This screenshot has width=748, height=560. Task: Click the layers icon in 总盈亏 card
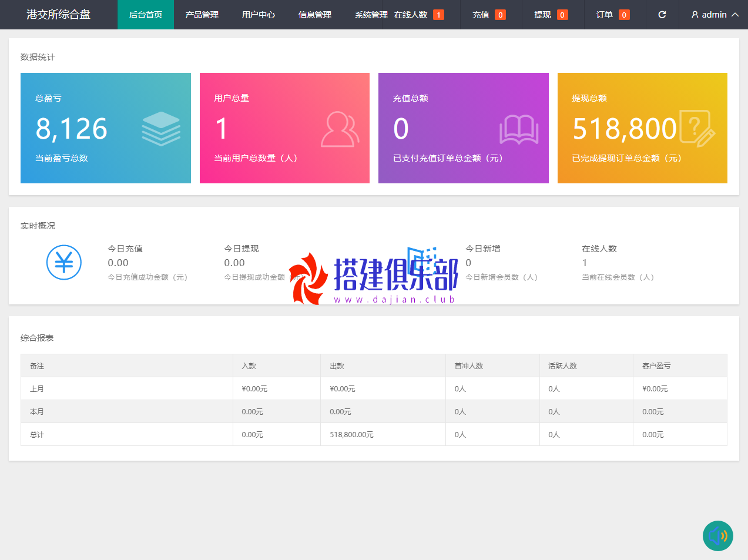(161, 129)
